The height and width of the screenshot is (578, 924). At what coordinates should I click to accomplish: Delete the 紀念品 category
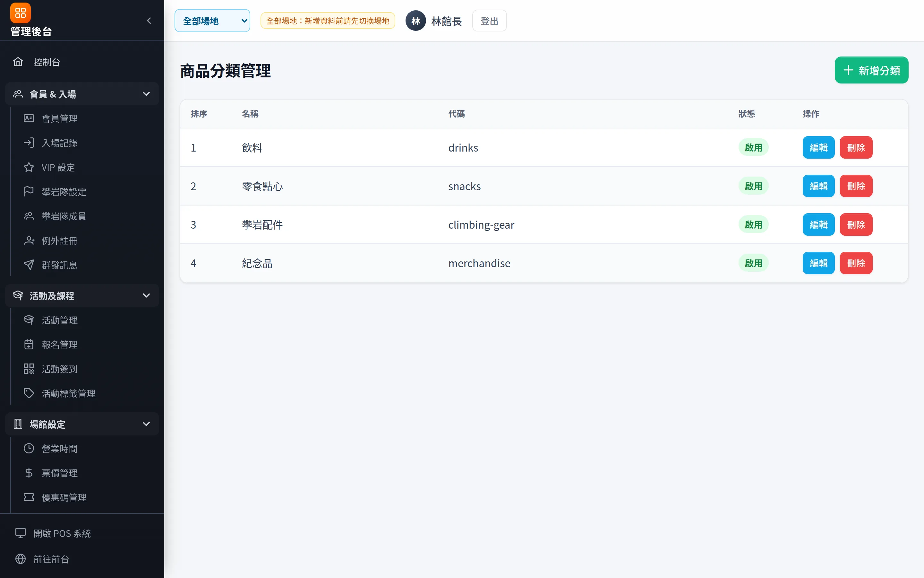coord(856,263)
